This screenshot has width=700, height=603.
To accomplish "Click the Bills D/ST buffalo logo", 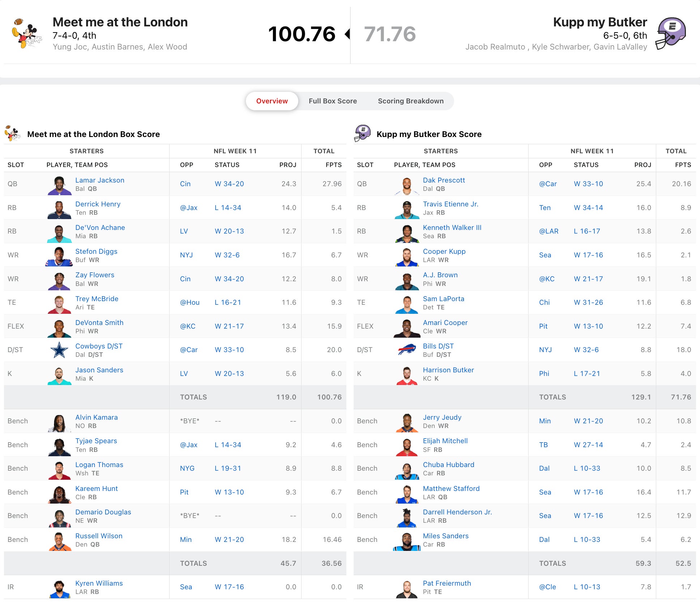I will click(x=407, y=350).
